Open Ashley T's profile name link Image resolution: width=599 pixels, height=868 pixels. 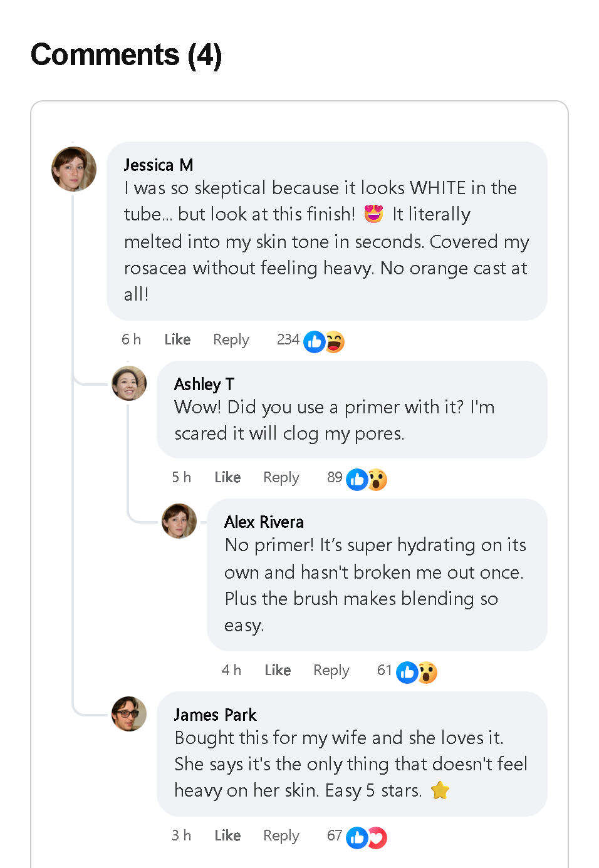click(x=204, y=384)
